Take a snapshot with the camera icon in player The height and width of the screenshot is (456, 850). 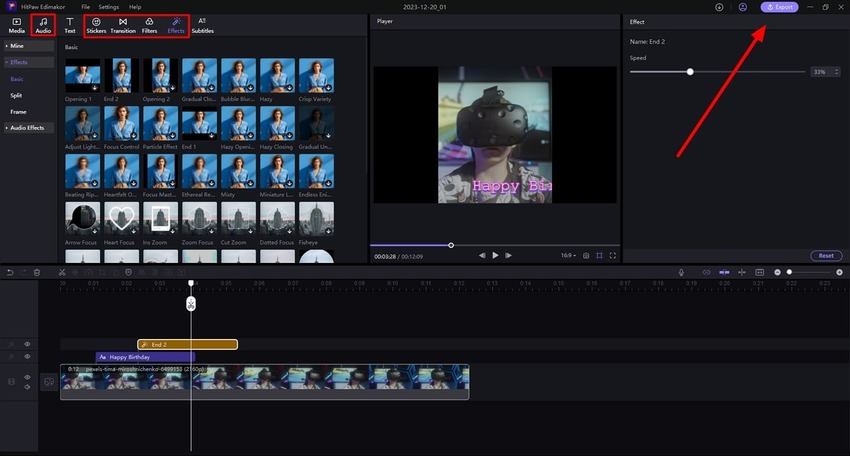(x=586, y=255)
